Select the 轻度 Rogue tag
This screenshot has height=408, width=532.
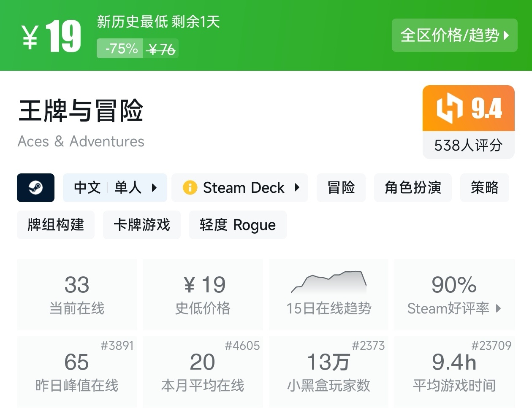[x=238, y=225]
